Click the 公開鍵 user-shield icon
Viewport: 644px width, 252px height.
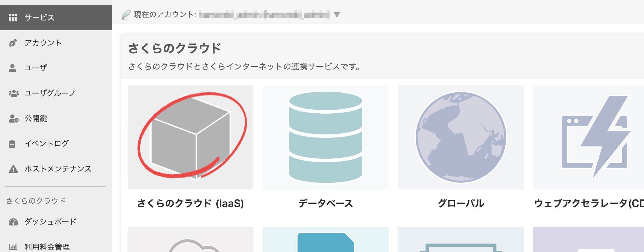[x=14, y=118]
